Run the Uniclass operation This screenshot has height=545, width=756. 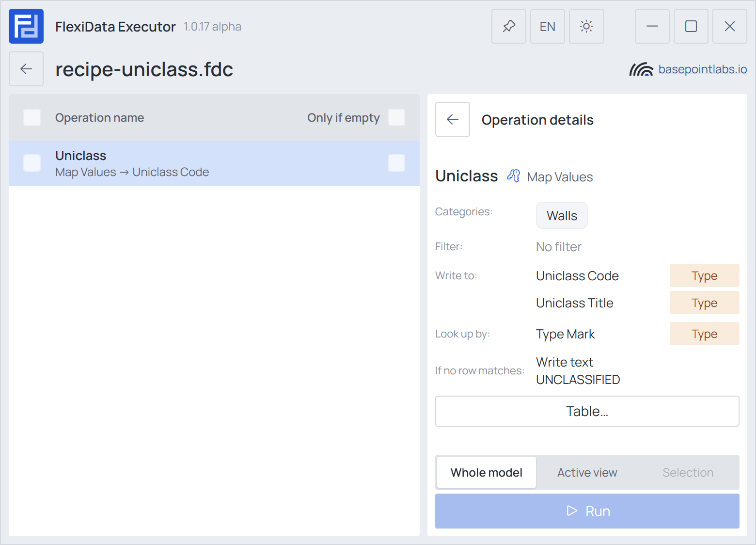587,511
